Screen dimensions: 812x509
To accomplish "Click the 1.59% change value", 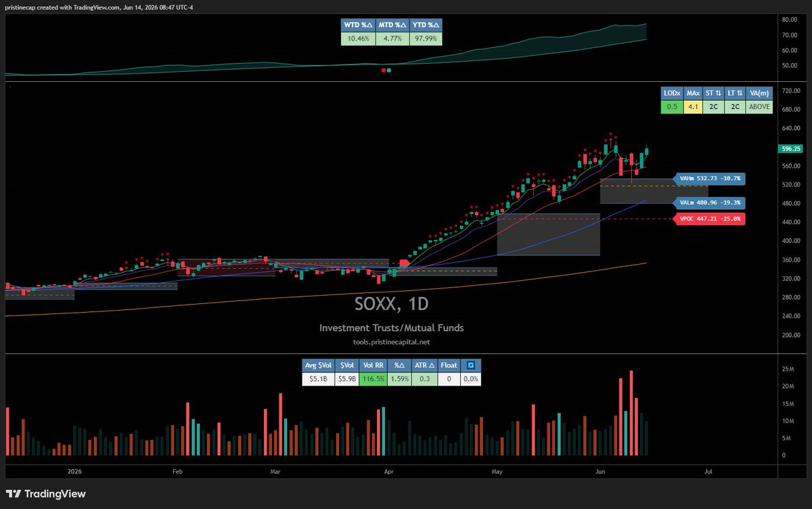I will [399, 380].
